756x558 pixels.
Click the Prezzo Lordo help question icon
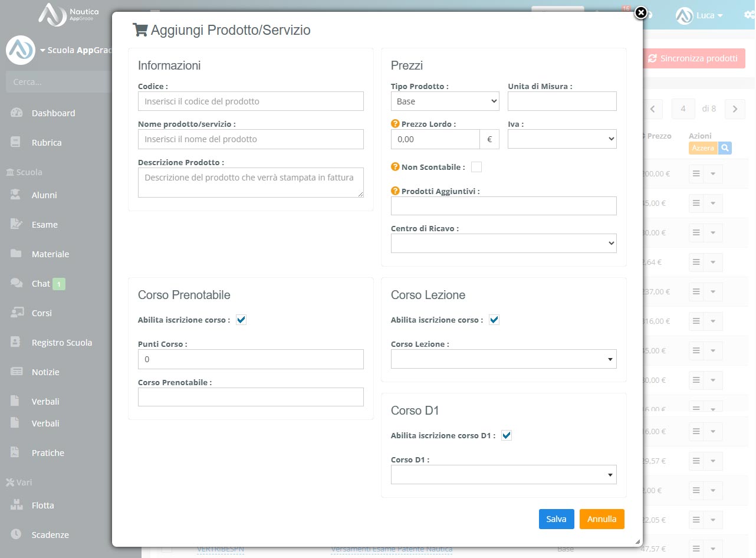[395, 124]
